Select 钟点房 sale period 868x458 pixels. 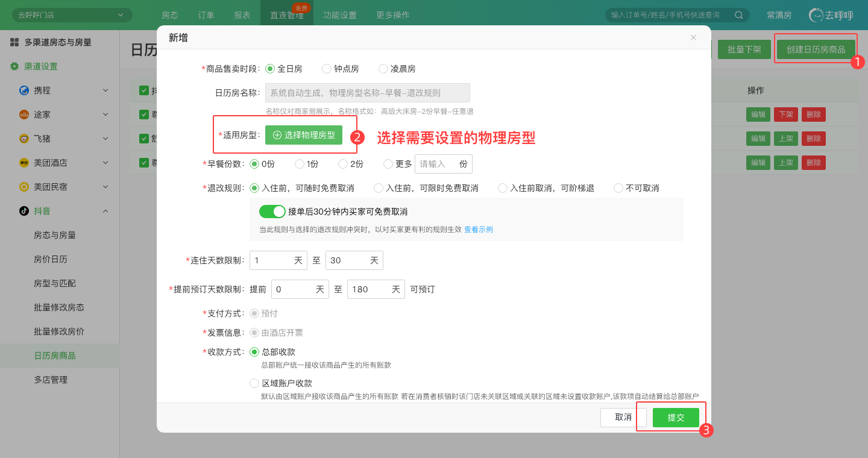click(327, 69)
